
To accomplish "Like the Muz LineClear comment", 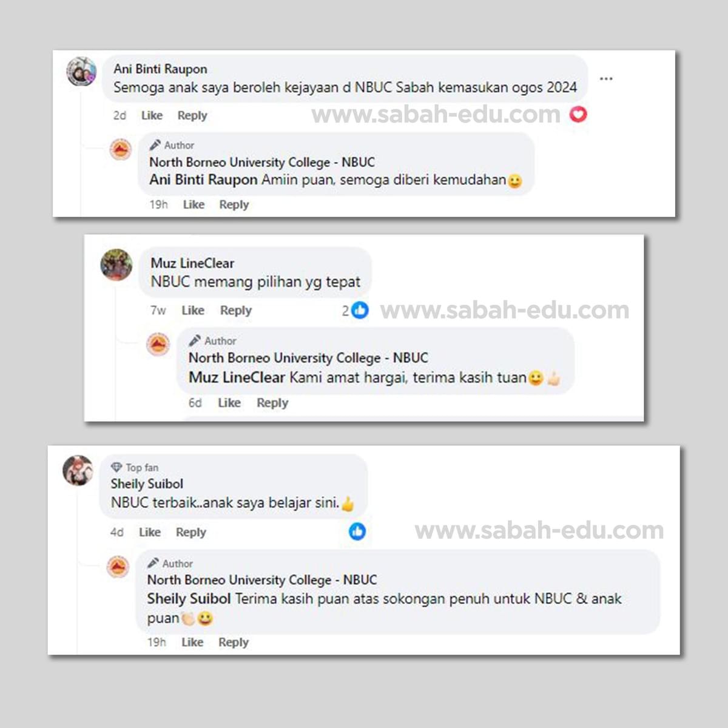I will [x=193, y=310].
